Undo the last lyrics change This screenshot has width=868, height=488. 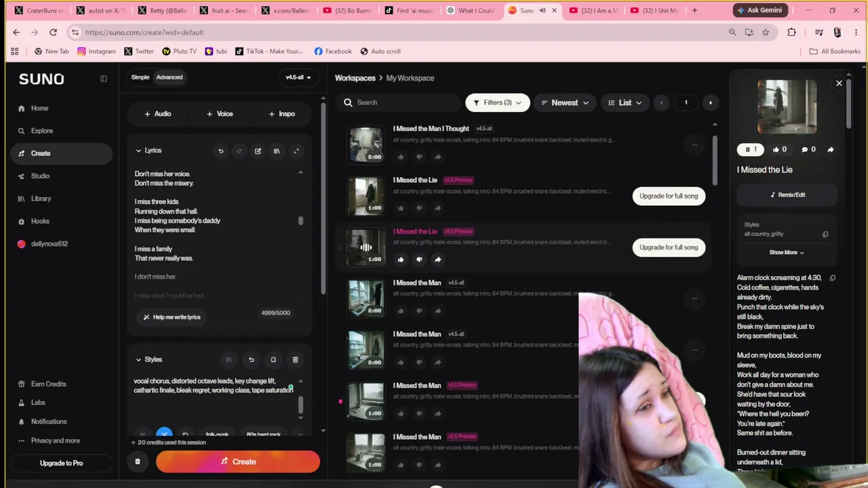pyautogui.click(x=220, y=151)
